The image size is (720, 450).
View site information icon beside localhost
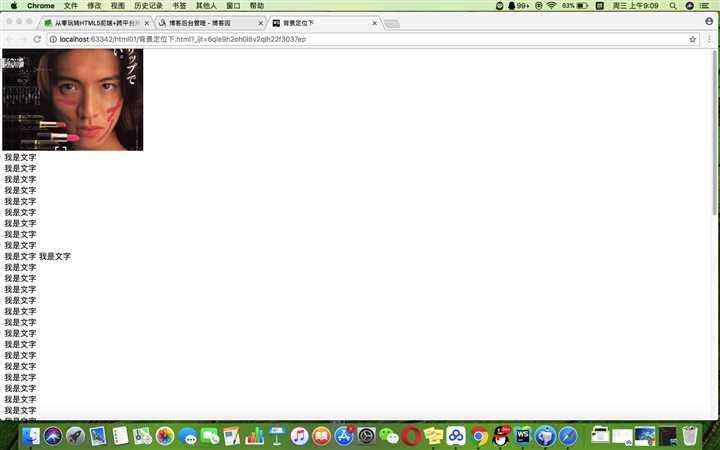[x=53, y=39]
